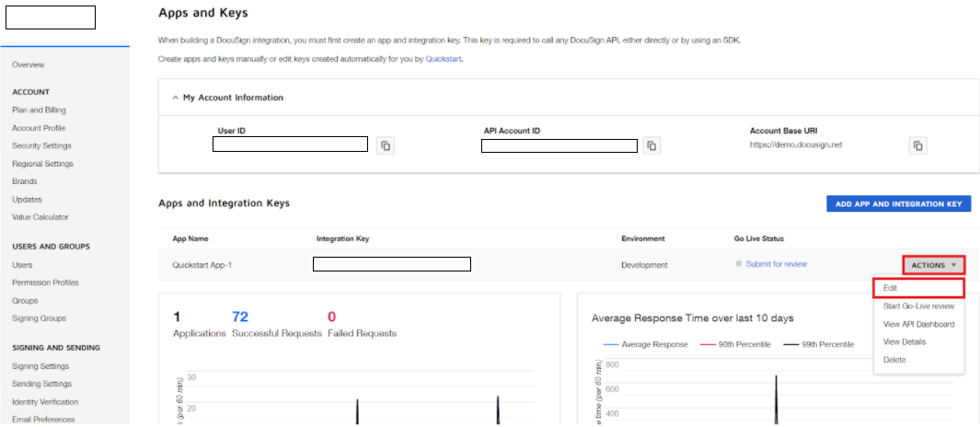Click the https://demo.docusign.net URI text
The height and width of the screenshot is (427, 980).
coord(796,144)
